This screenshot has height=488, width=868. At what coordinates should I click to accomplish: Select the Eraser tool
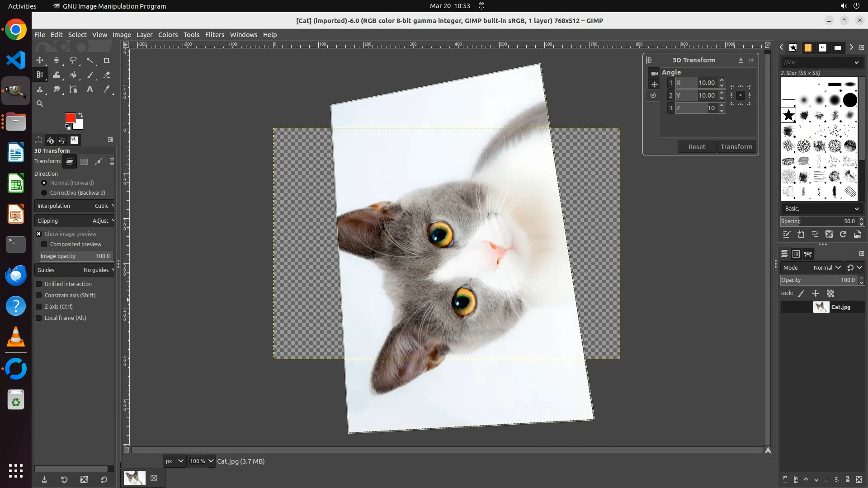click(x=107, y=75)
